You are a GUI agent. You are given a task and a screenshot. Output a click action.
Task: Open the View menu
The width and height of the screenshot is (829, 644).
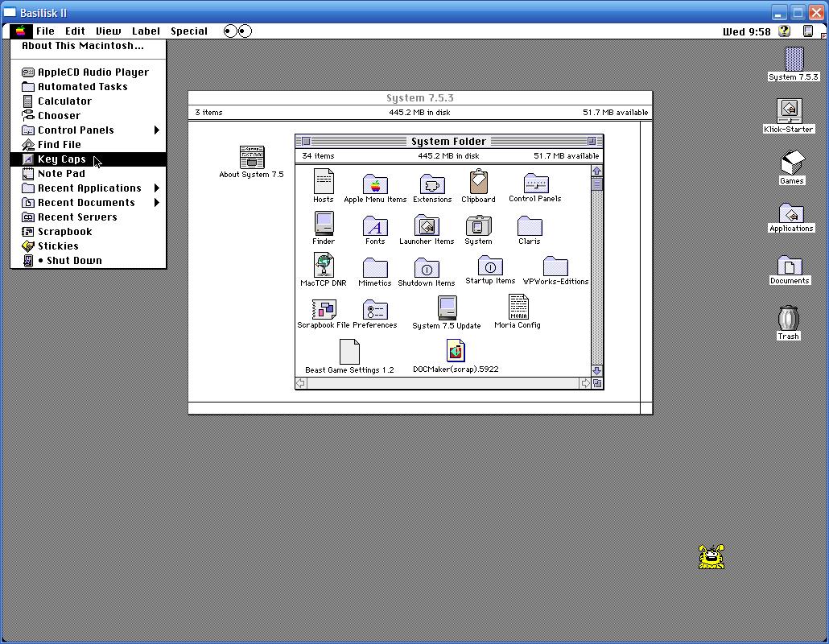pos(109,31)
